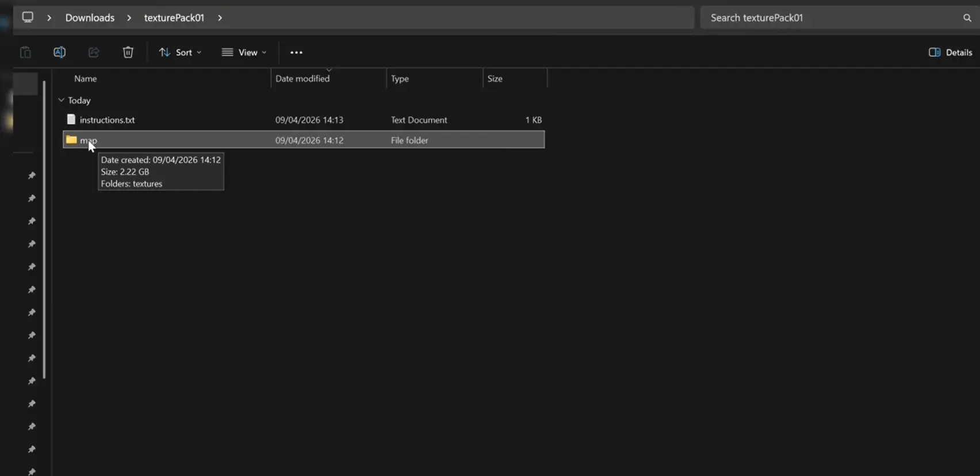Click the Text Document type cell

419,120
